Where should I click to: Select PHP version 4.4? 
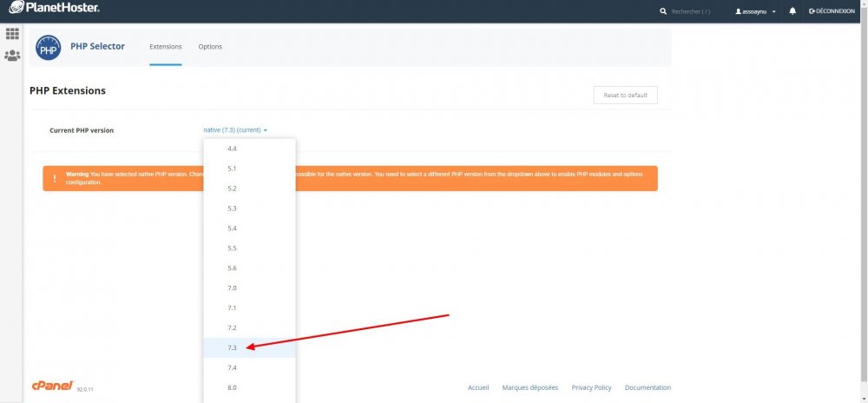pos(249,149)
